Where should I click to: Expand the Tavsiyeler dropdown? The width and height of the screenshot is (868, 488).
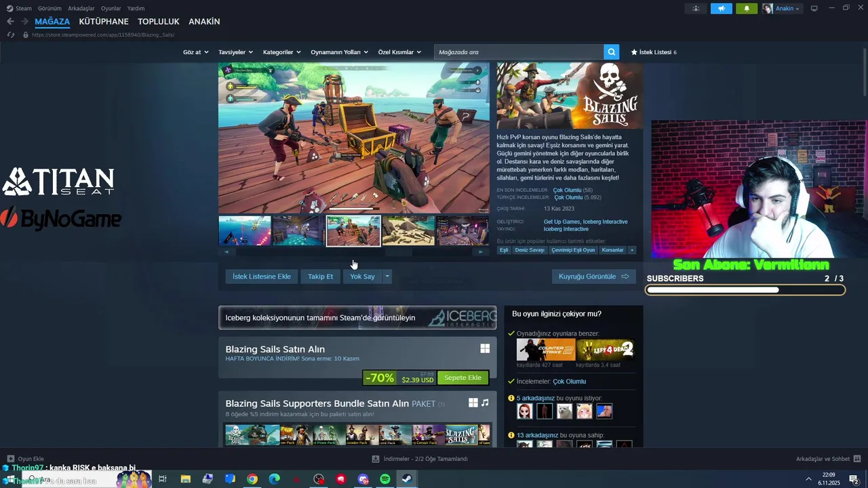[235, 52]
